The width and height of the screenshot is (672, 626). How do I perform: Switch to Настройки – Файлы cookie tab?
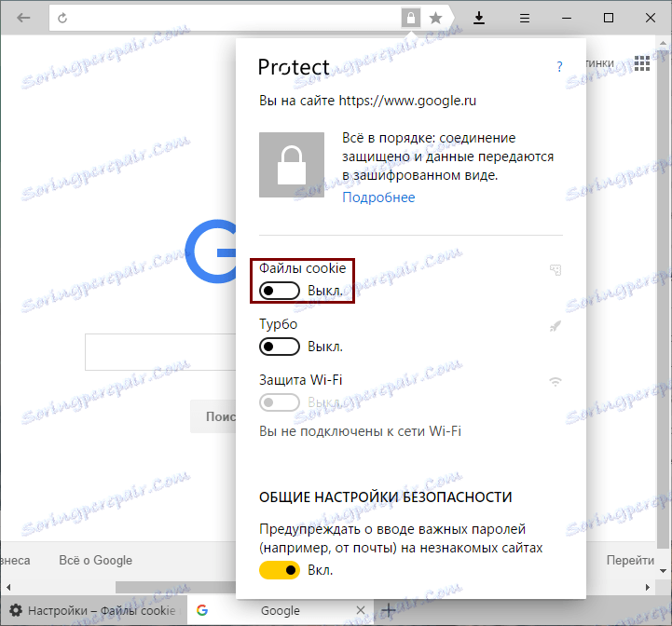93,610
